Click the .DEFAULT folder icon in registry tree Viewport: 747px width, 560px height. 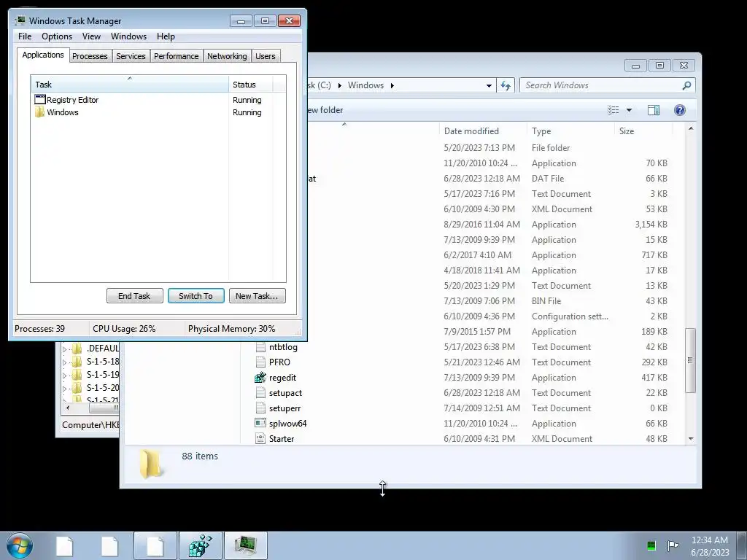click(x=77, y=349)
